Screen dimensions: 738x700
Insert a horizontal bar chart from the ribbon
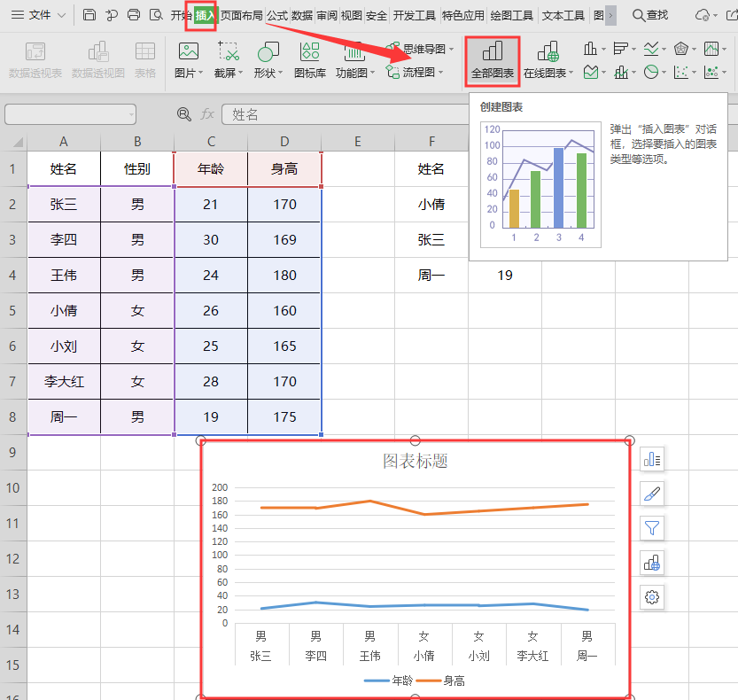coord(620,48)
